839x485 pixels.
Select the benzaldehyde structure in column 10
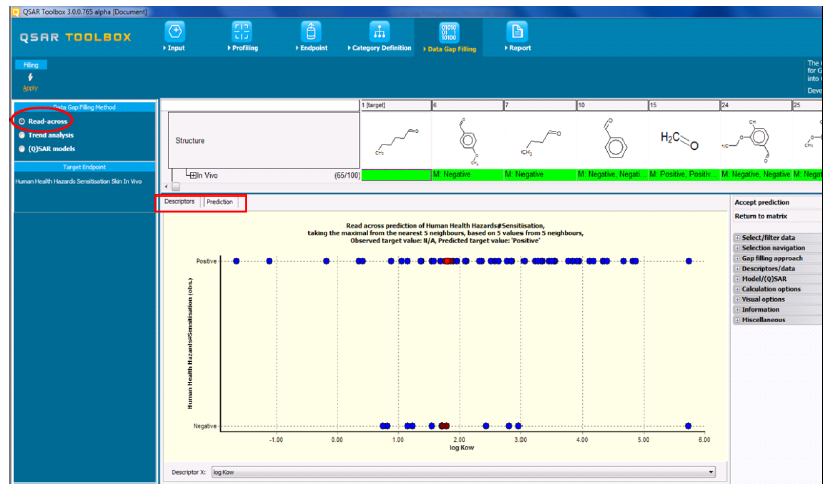tap(612, 140)
